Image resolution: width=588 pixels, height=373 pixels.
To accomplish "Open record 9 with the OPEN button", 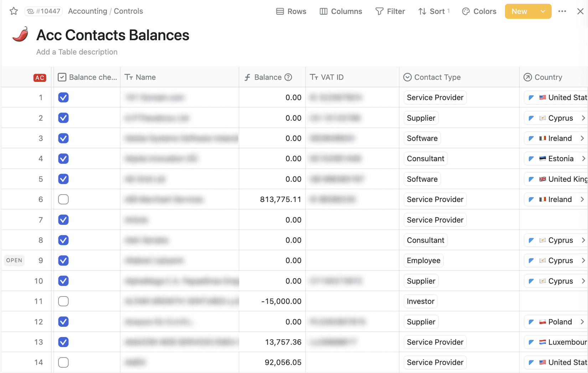I will [x=14, y=260].
